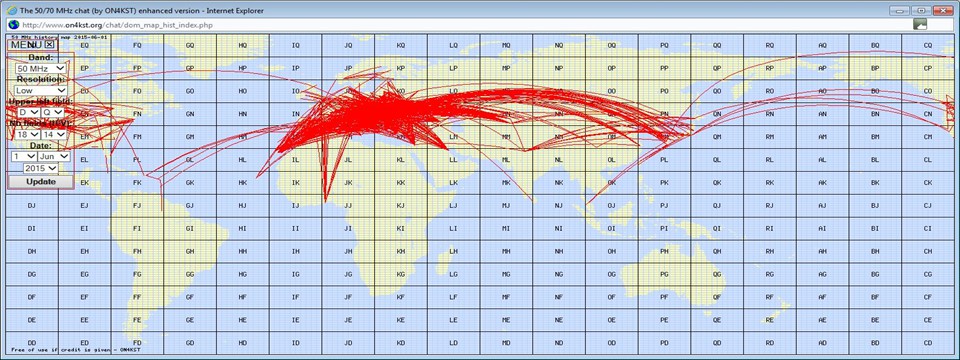This screenshot has width=960, height=360.
Task: Click the globe icon in address bar
Action: pos(12,24)
